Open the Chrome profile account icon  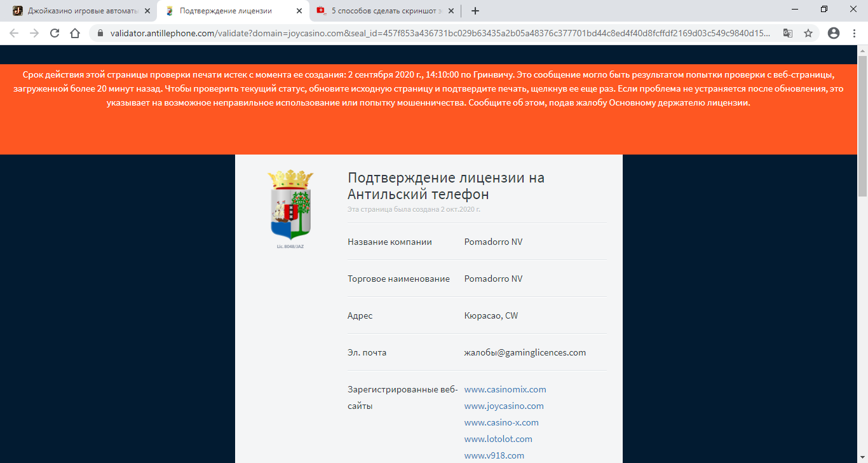(x=834, y=33)
